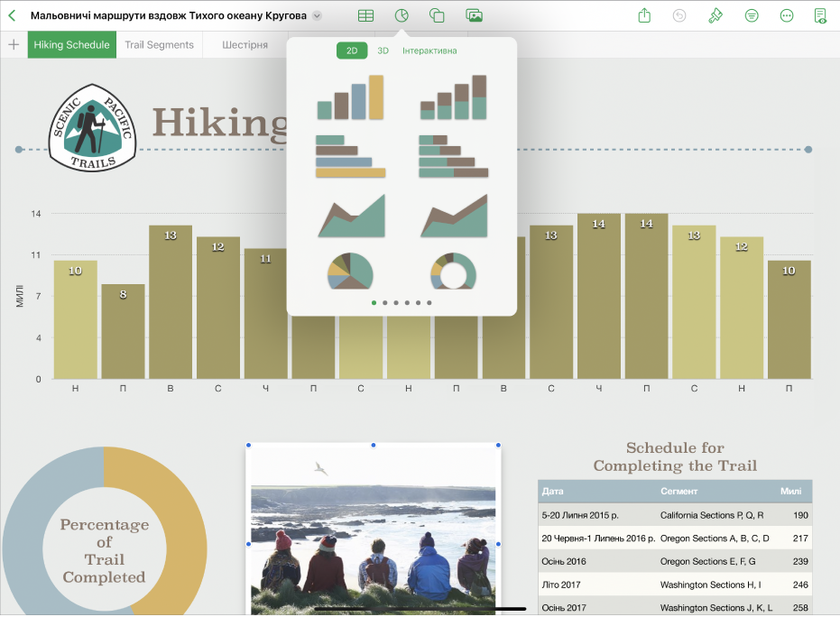Select cell Washington Sections H, I

click(x=710, y=585)
